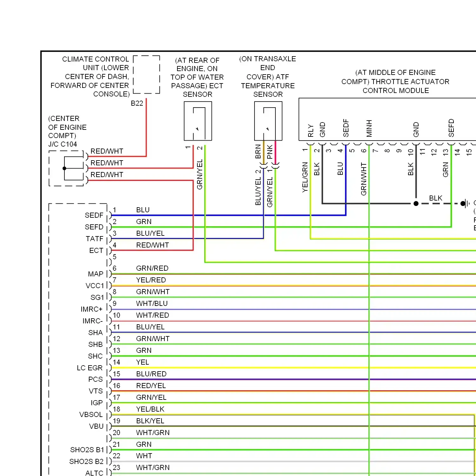
Task: Click the vertical YEL/GRN wire label
Action: point(305,177)
